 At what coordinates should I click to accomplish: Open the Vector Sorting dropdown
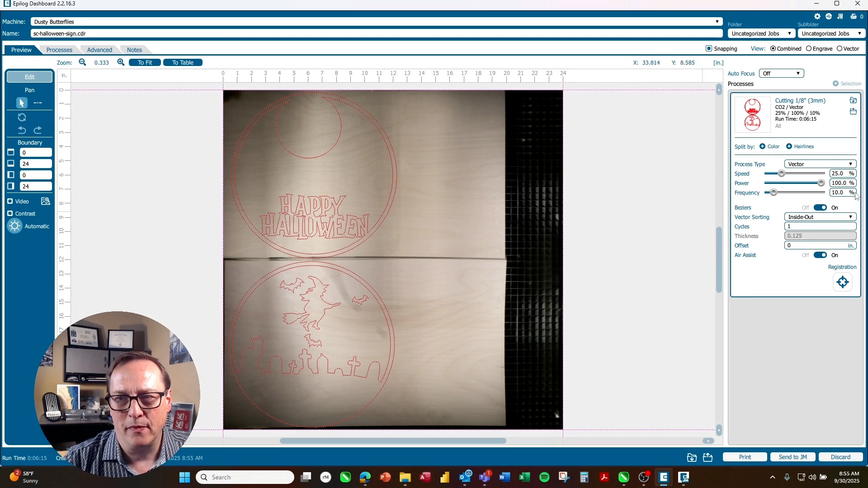[820, 217]
